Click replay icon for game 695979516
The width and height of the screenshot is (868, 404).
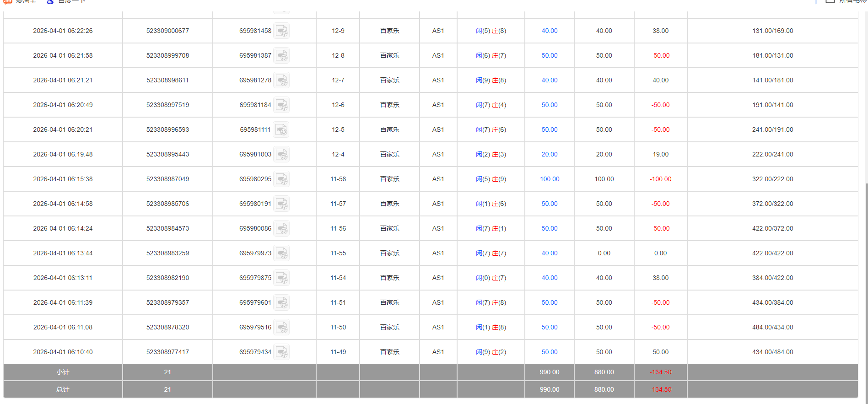click(x=281, y=328)
